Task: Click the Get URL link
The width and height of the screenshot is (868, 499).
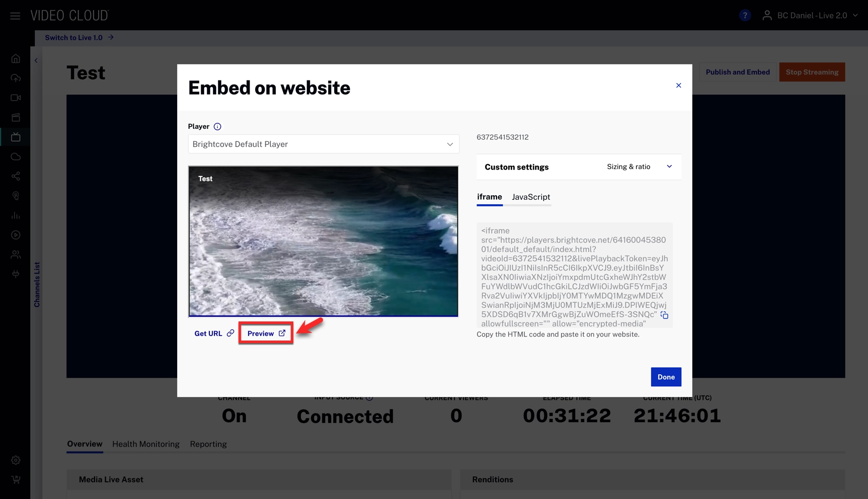Action: tap(214, 334)
